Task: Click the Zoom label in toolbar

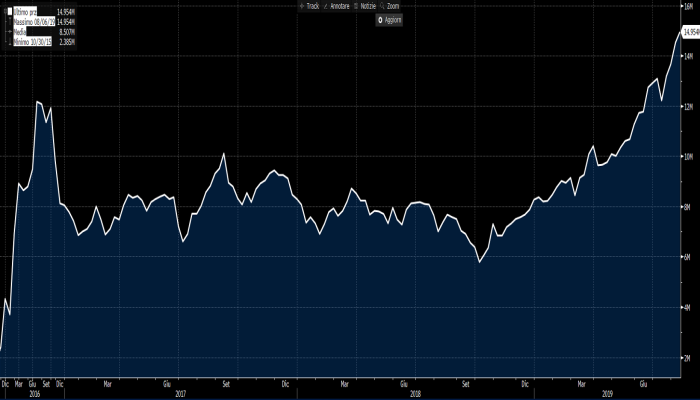Action: (393, 7)
